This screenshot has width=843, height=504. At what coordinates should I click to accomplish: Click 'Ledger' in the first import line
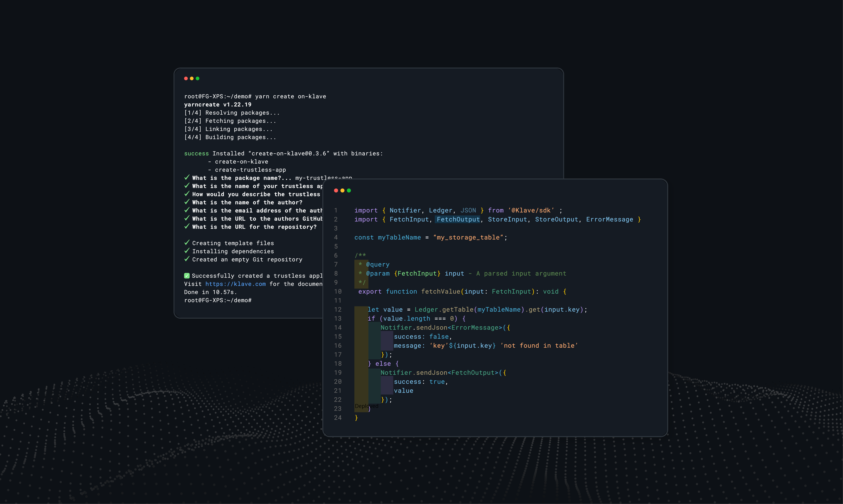click(x=440, y=211)
